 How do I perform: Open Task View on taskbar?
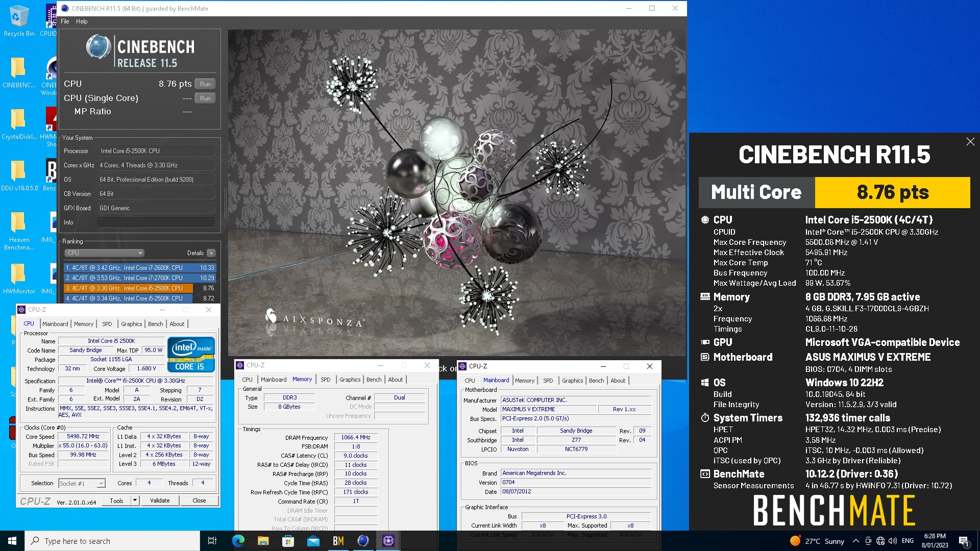coord(212,541)
